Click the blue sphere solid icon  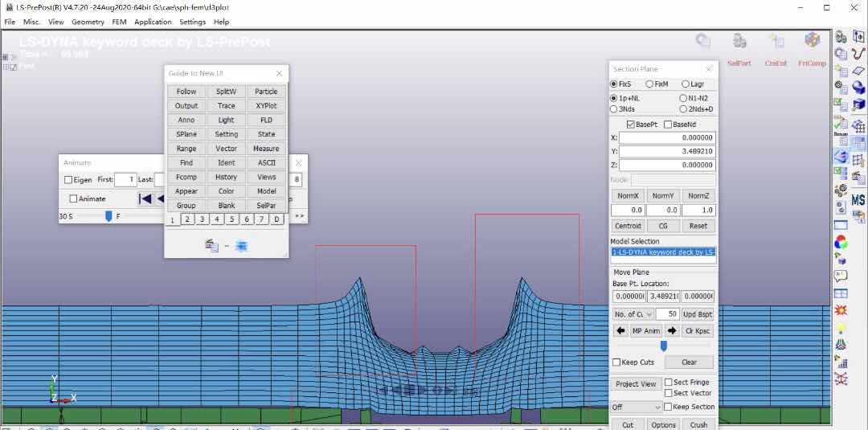(x=858, y=88)
